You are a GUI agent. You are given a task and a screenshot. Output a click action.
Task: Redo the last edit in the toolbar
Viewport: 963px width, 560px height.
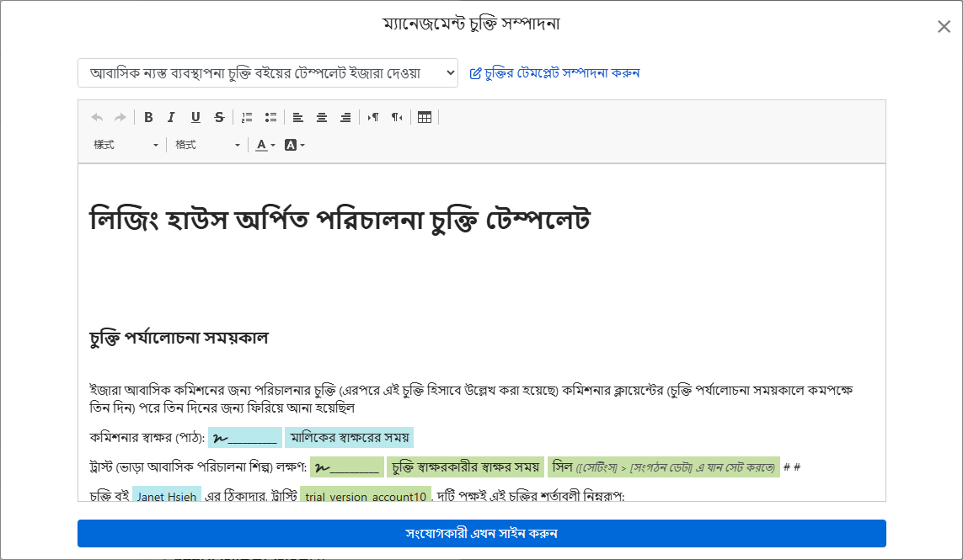[x=120, y=117]
